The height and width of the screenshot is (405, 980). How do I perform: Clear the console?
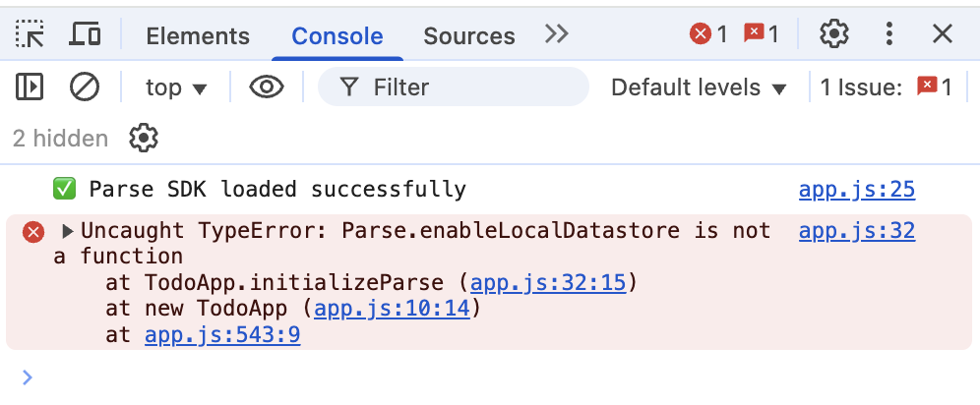click(85, 87)
